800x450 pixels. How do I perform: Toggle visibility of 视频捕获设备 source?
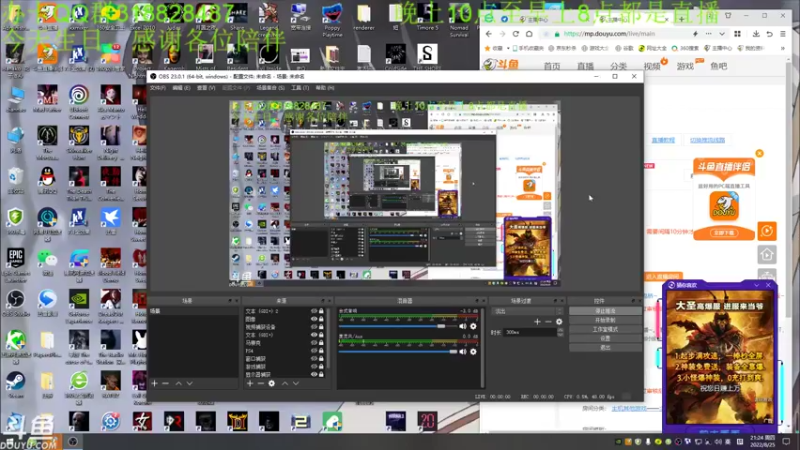click(x=314, y=327)
